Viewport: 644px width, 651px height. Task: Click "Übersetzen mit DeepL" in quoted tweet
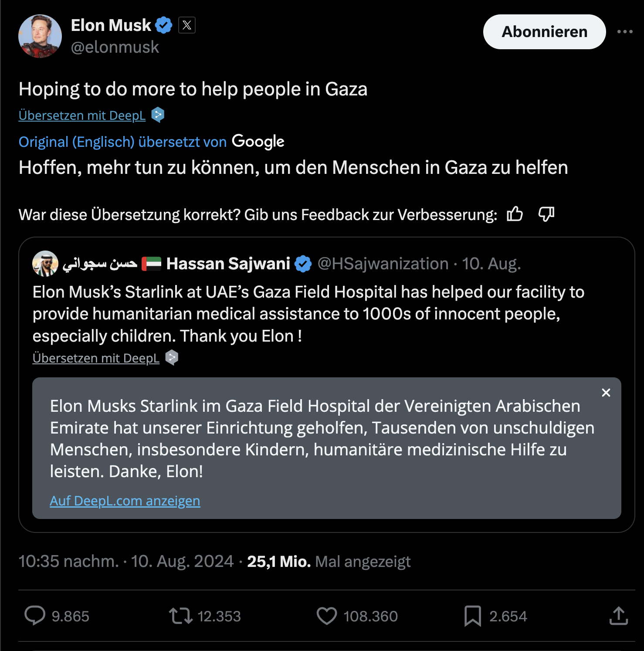coord(96,358)
